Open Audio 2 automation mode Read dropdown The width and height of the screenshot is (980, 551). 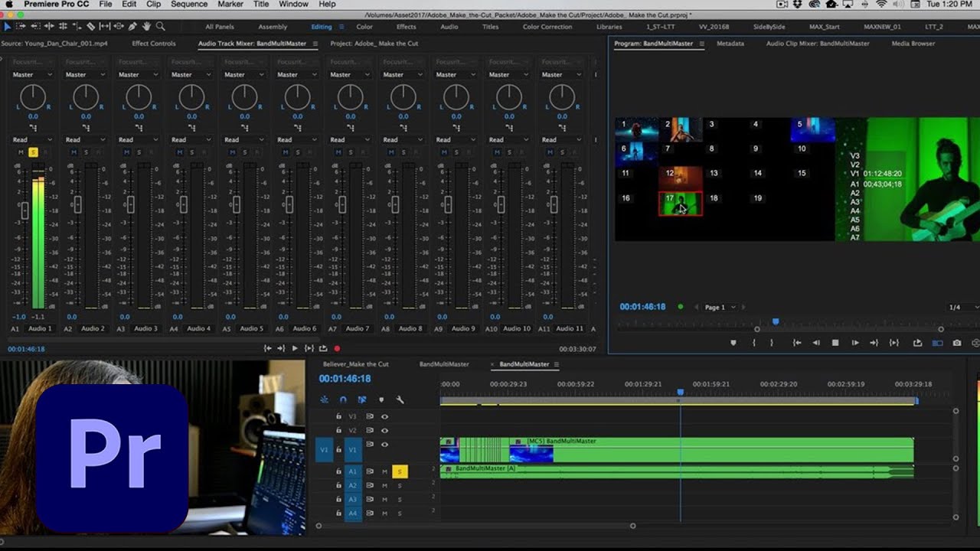tap(85, 140)
